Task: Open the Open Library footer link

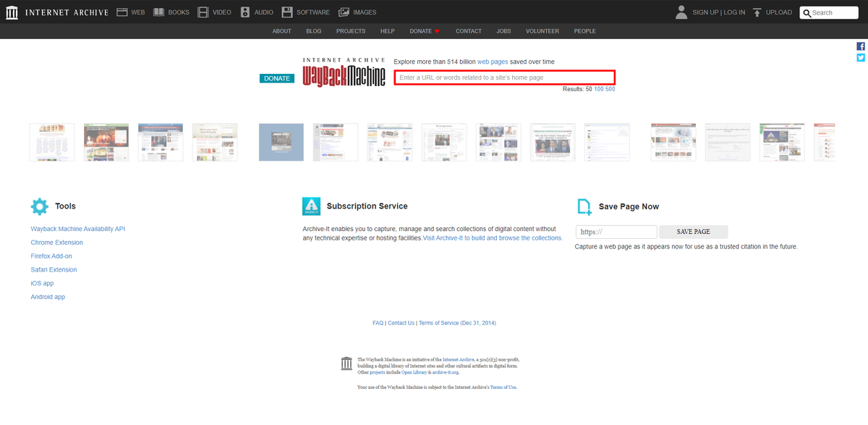Action: pyautogui.click(x=416, y=372)
